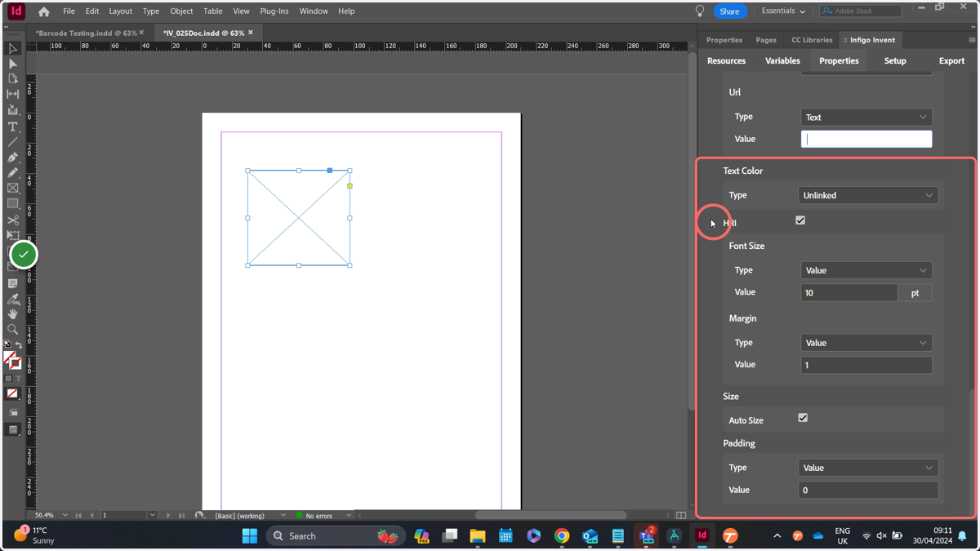Select the Pen tool
The image size is (980, 551).
pos(13,158)
